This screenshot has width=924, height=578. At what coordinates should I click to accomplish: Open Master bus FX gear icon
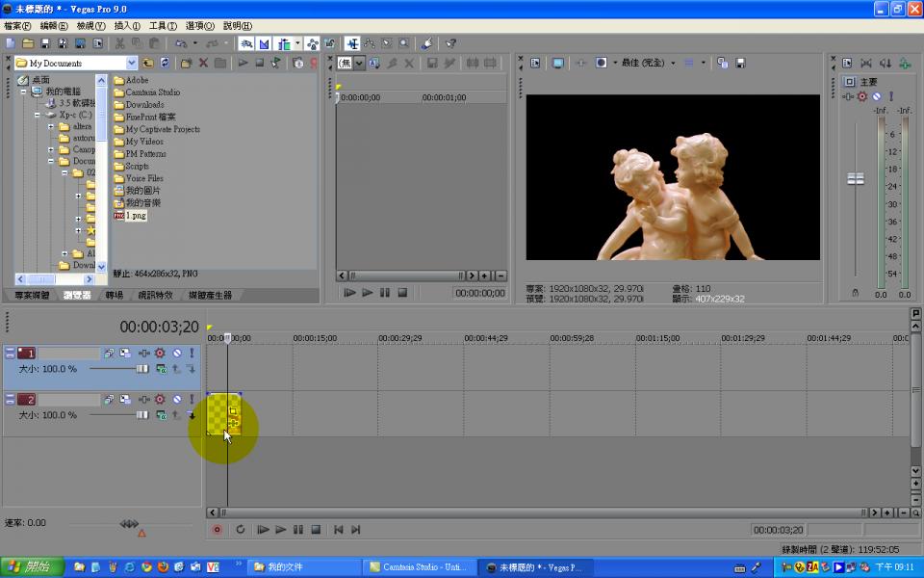862,96
